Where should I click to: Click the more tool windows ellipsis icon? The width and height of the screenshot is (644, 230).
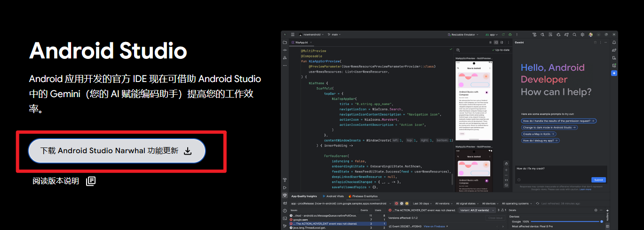coord(285,66)
